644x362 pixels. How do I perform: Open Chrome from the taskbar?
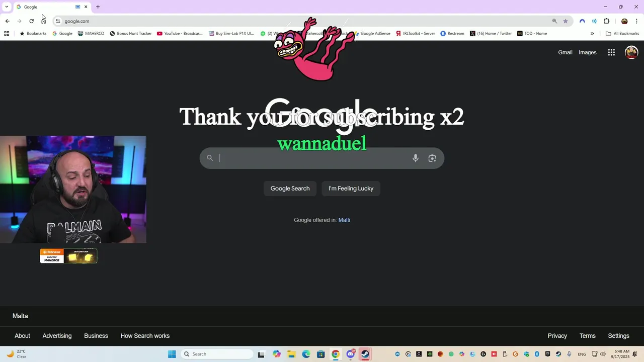point(336,354)
